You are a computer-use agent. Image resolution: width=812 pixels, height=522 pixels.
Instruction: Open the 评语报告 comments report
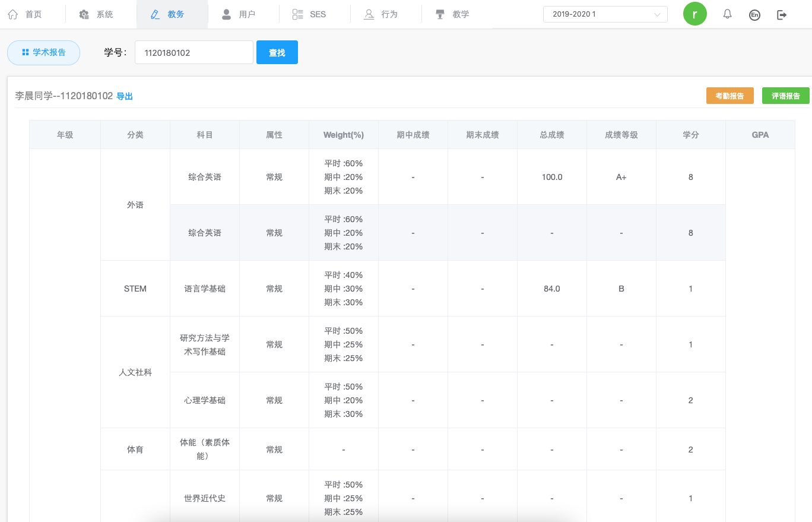click(785, 96)
